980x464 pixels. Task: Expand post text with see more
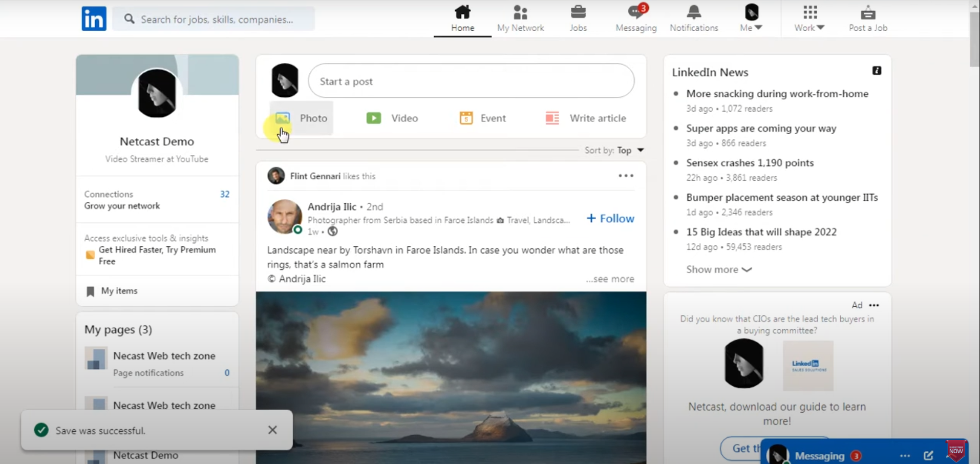(x=610, y=279)
